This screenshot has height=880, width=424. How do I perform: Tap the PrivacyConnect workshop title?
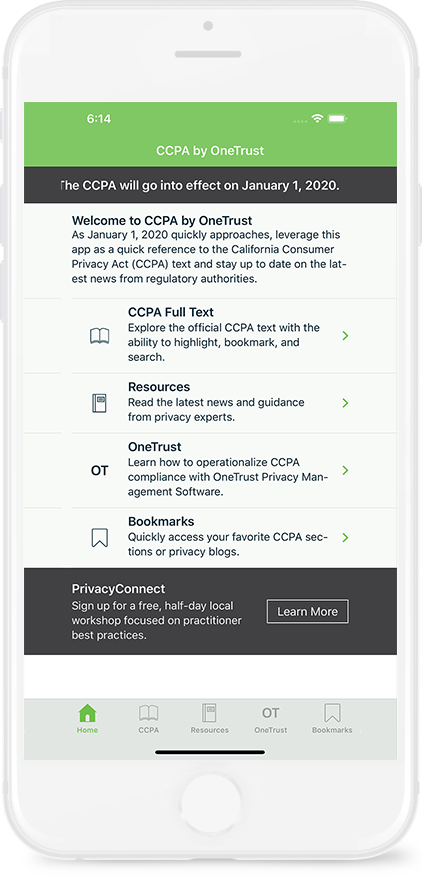coord(118,589)
